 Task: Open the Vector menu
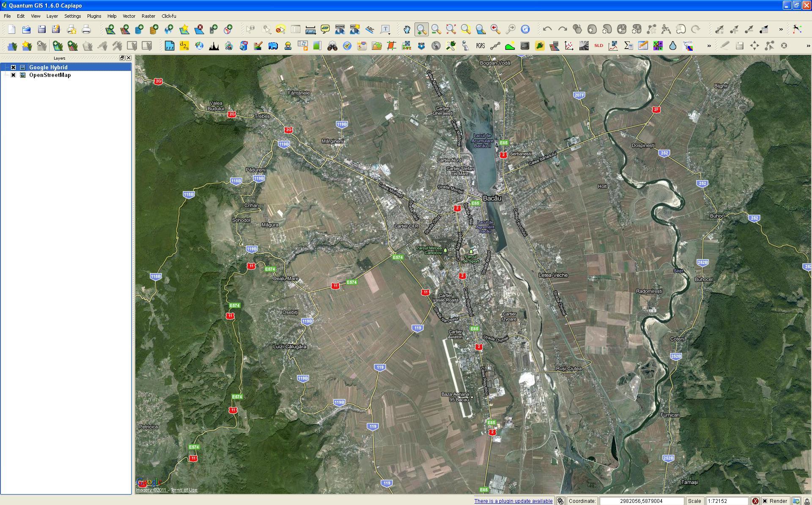(x=129, y=16)
